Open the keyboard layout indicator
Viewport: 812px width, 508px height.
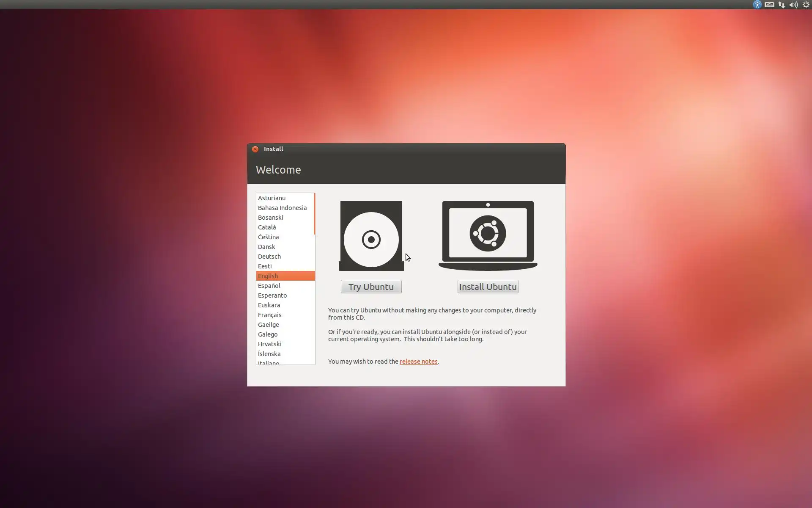[769, 5]
